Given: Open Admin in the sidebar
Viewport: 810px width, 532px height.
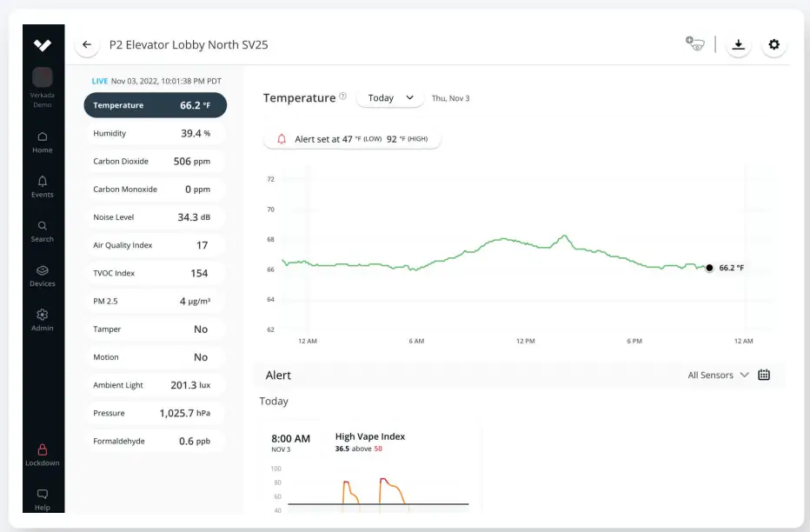Looking at the screenshot, I should click(43, 319).
